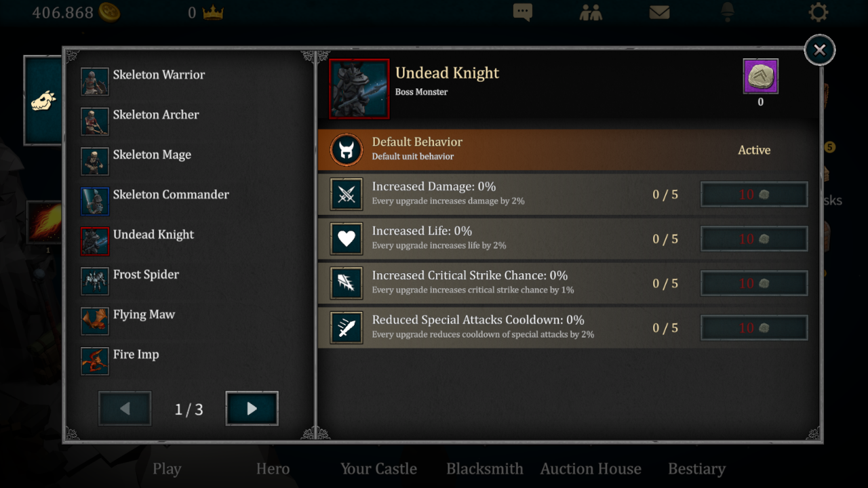Open the mail envelope icon
Screen dimensions: 868x488
(659, 12)
